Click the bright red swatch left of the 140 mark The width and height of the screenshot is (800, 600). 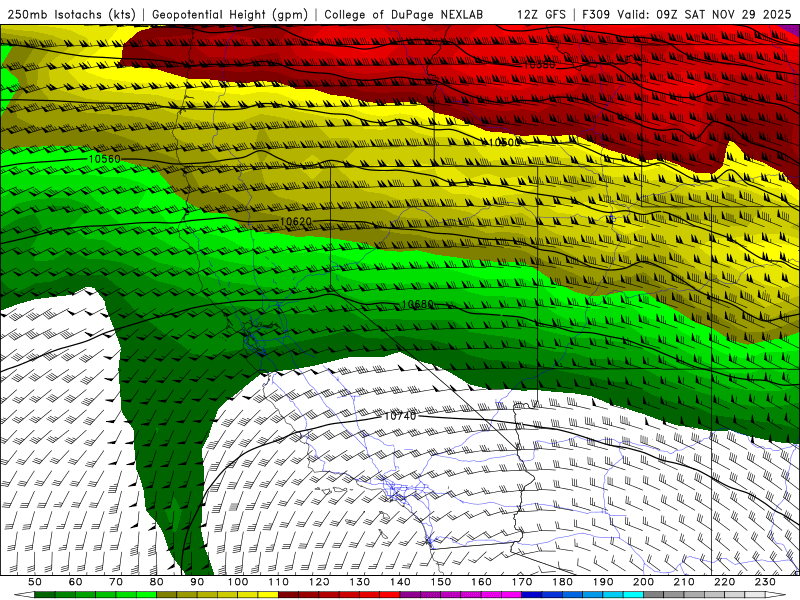(x=390, y=595)
